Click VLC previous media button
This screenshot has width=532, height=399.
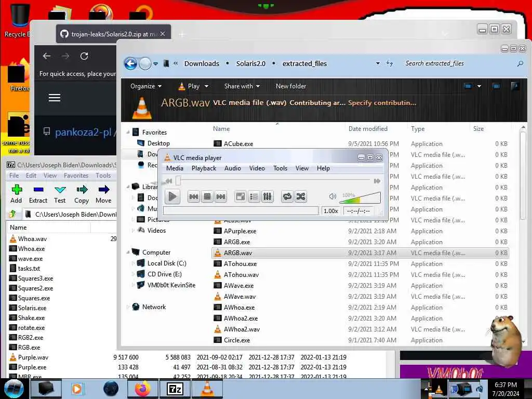pyautogui.click(x=194, y=196)
